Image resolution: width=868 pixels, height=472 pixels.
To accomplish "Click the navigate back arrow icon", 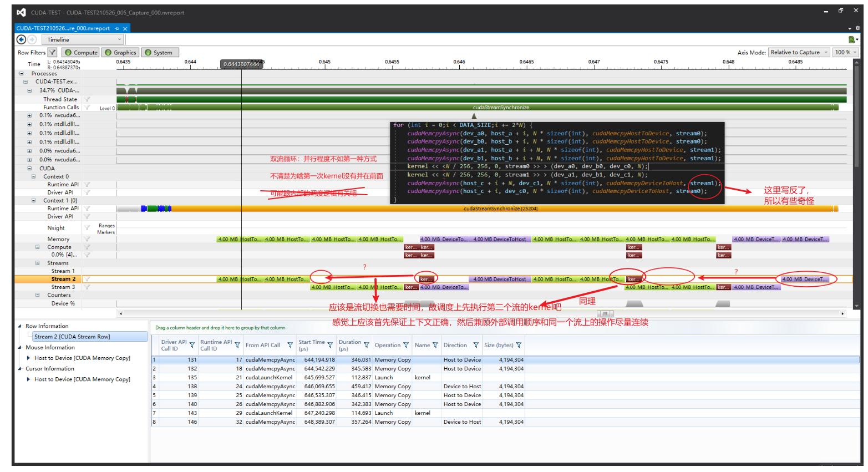I will click(x=21, y=39).
